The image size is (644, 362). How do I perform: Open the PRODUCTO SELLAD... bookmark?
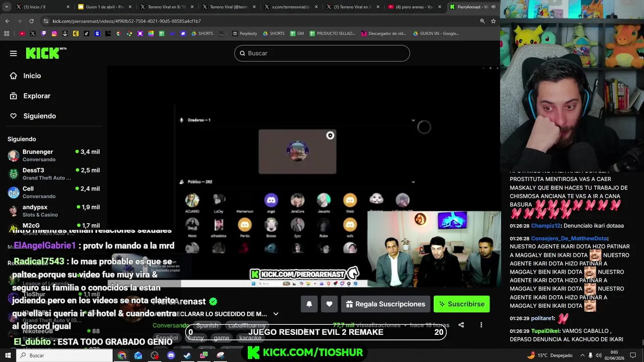coord(332,34)
